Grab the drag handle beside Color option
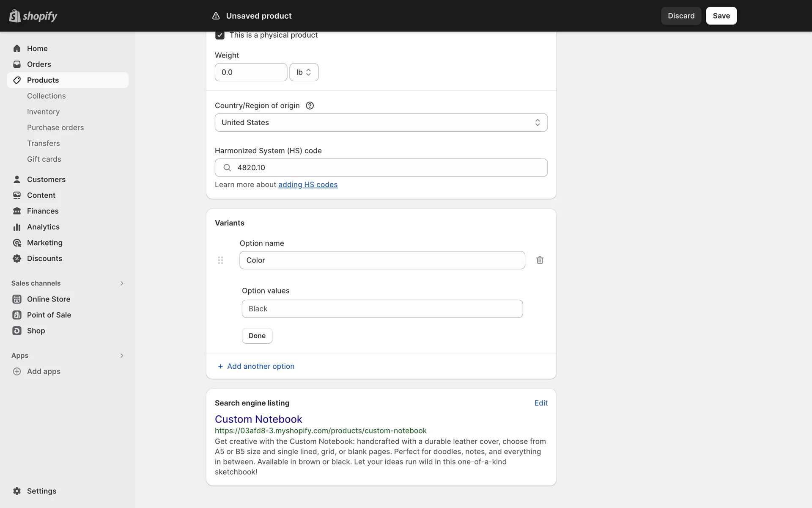812x508 pixels. (x=220, y=260)
